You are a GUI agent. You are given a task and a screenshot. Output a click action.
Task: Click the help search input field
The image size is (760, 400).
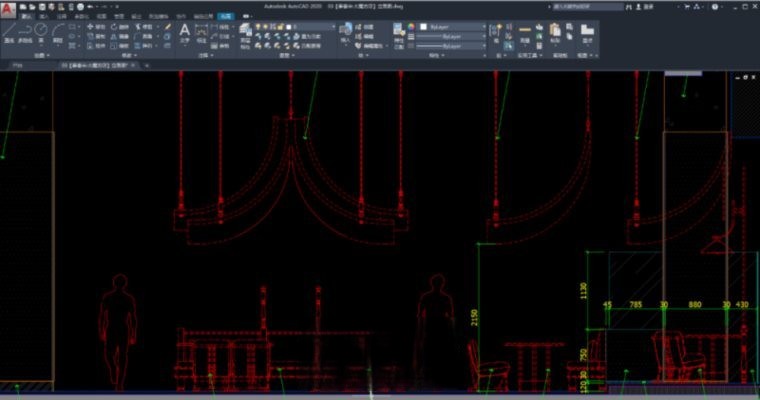pyautogui.click(x=585, y=6)
